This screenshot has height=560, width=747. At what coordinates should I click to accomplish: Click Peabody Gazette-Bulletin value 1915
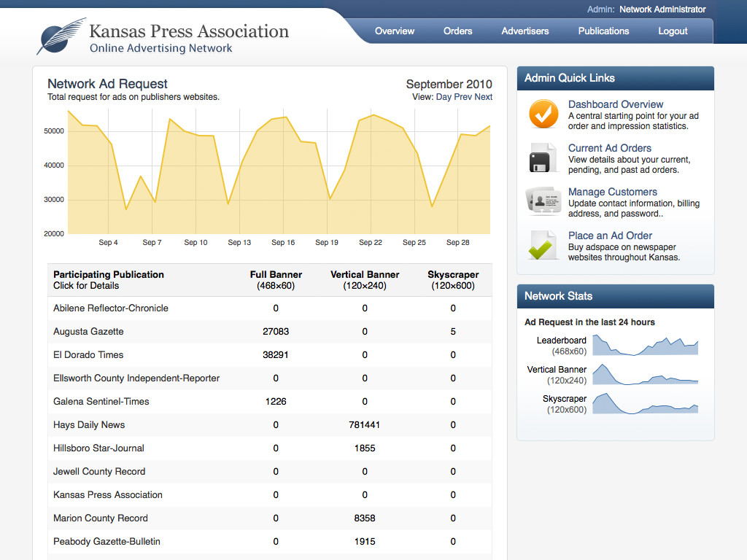[365, 542]
